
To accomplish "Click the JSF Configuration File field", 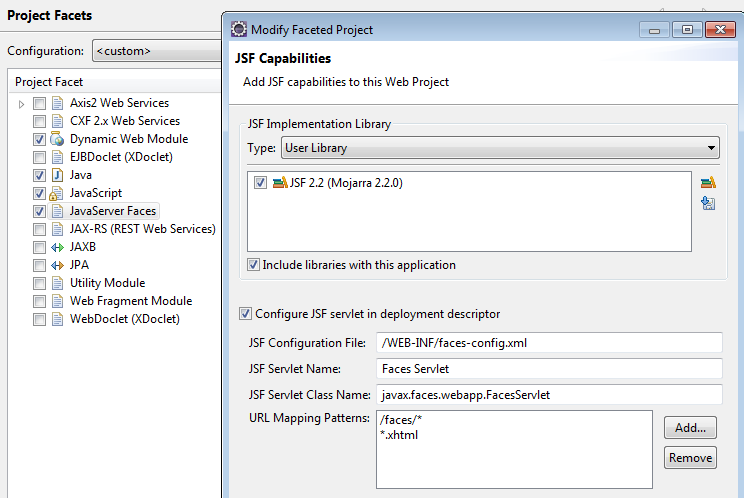I will click(549, 343).
